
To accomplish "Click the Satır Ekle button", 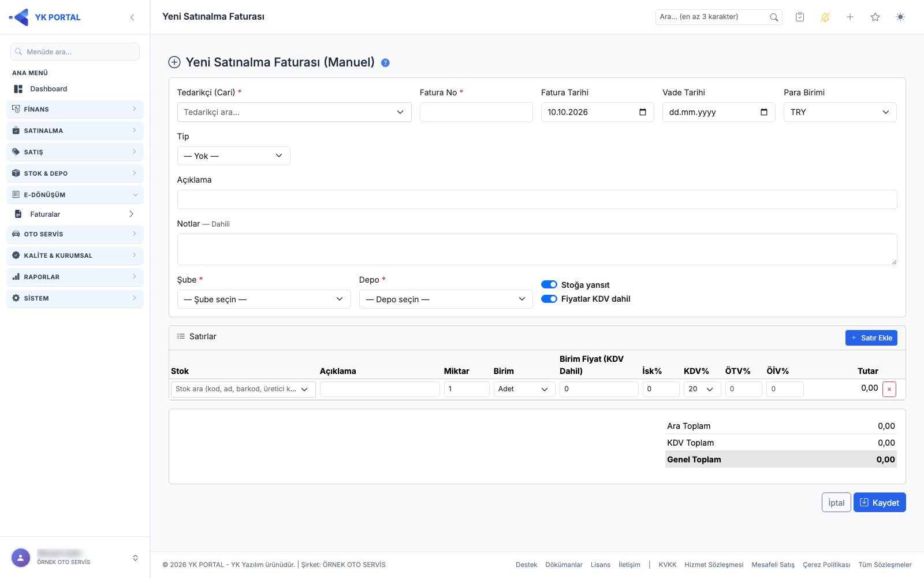I will click(871, 338).
